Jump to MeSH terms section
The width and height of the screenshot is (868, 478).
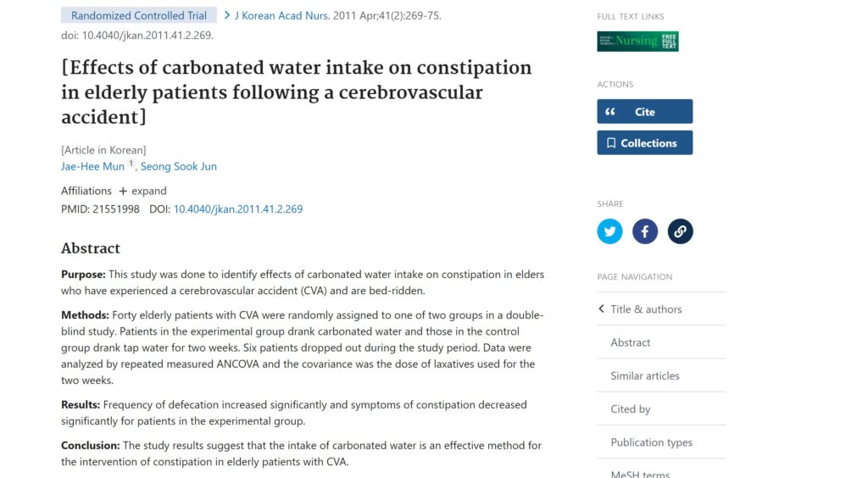click(640, 474)
